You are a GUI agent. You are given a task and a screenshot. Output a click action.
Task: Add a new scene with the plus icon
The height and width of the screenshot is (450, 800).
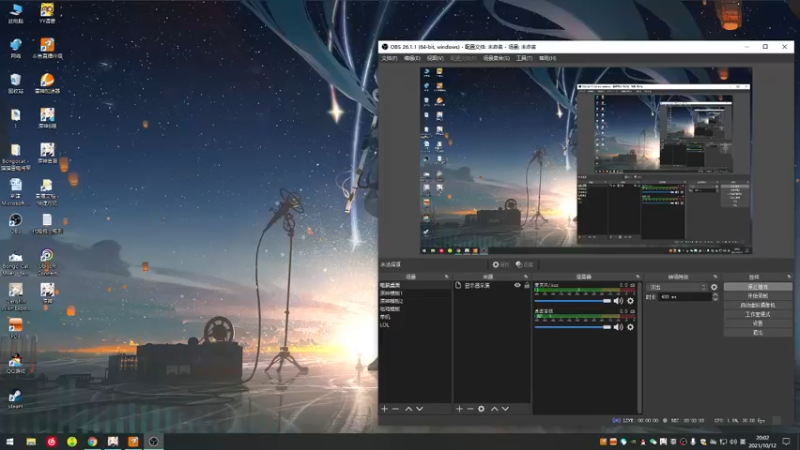[x=385, y=409]
